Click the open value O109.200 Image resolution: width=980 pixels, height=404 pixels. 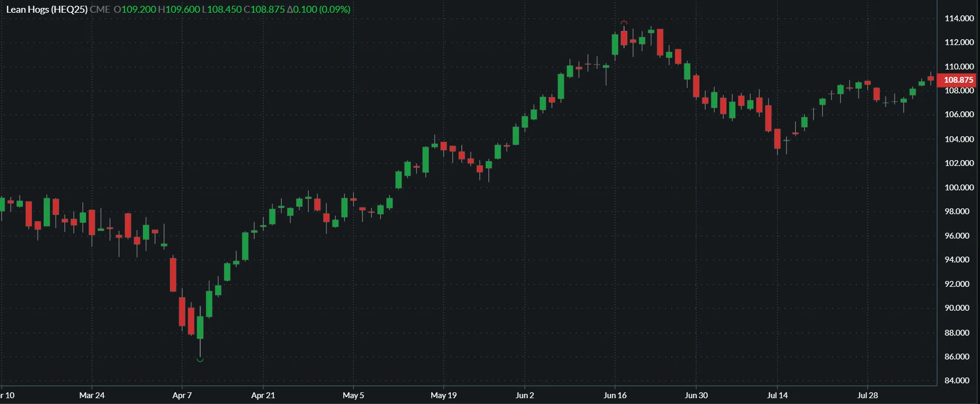(135, 9)
